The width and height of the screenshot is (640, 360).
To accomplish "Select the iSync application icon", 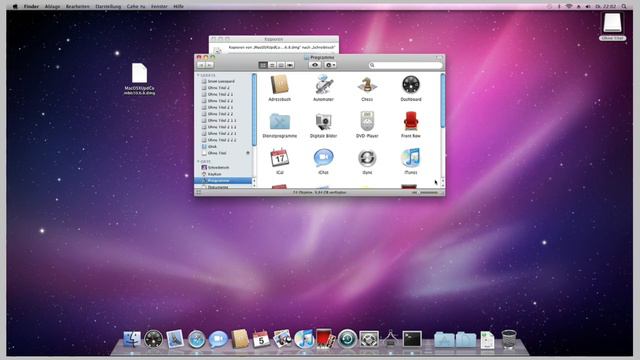I will (367, 158).
